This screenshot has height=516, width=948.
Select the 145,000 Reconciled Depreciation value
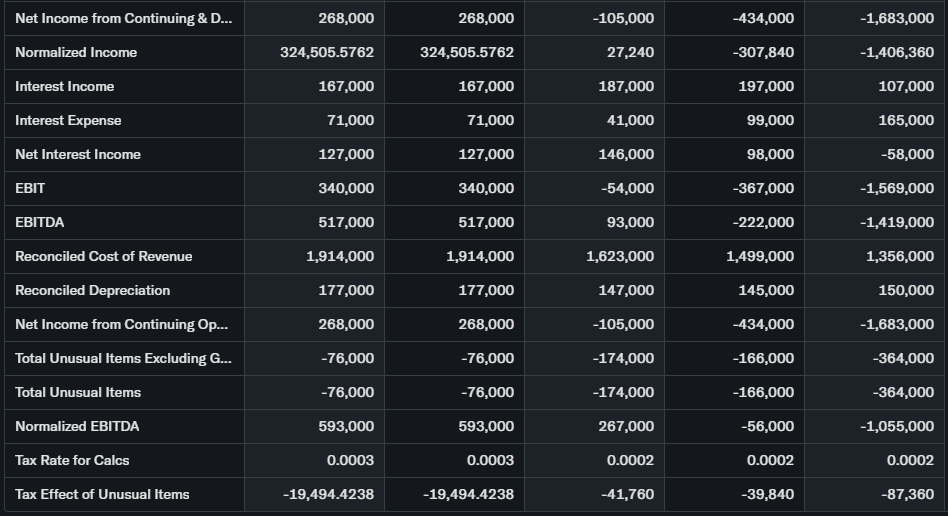[766, 290]
